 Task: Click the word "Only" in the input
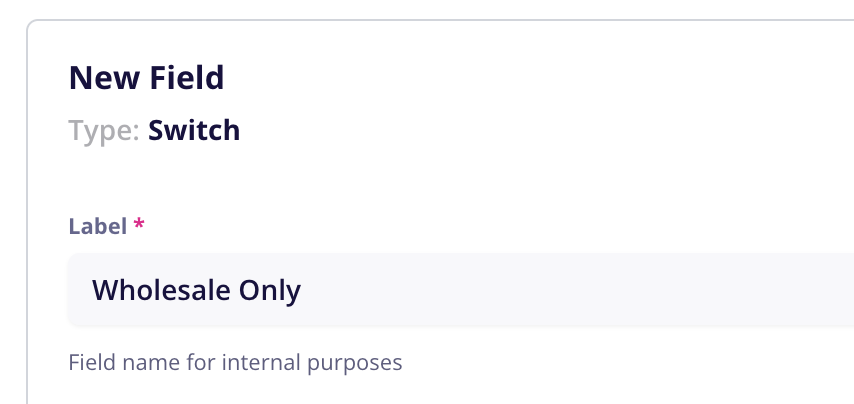pos(268,290)
